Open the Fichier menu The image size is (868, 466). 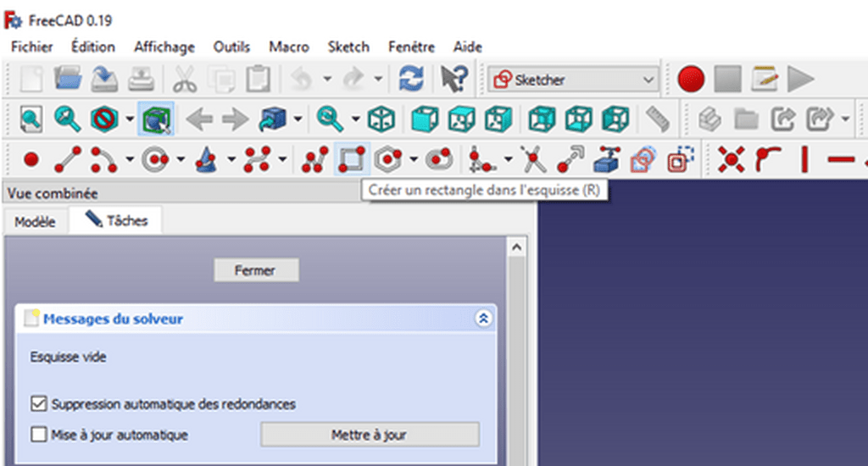[32, 47]
